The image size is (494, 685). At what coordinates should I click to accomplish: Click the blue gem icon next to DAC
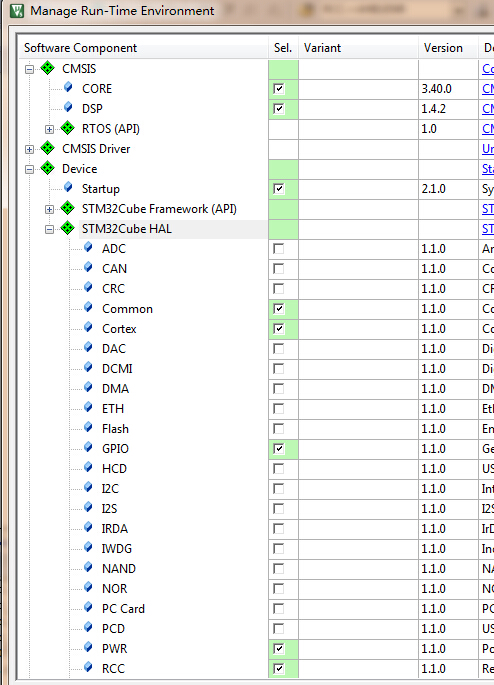88,348
